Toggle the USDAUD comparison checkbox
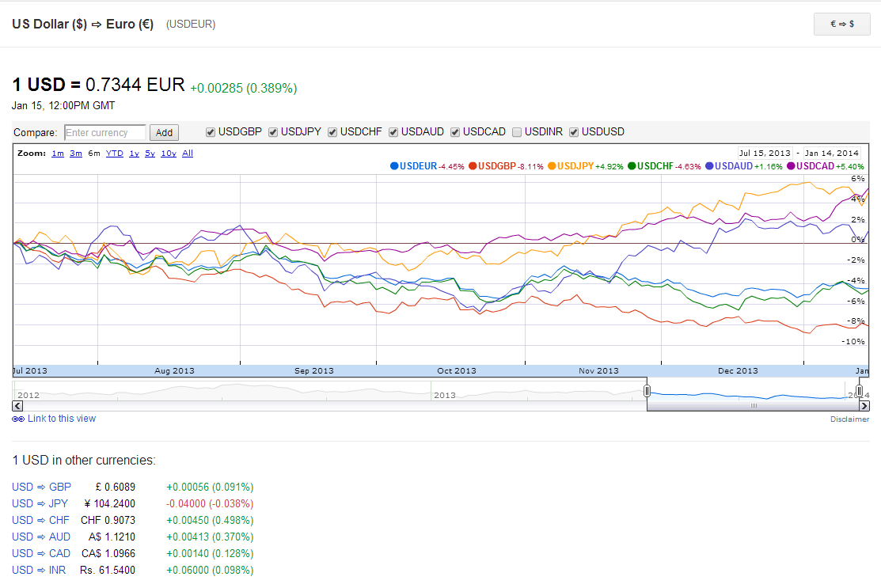 tap(393, 132)
